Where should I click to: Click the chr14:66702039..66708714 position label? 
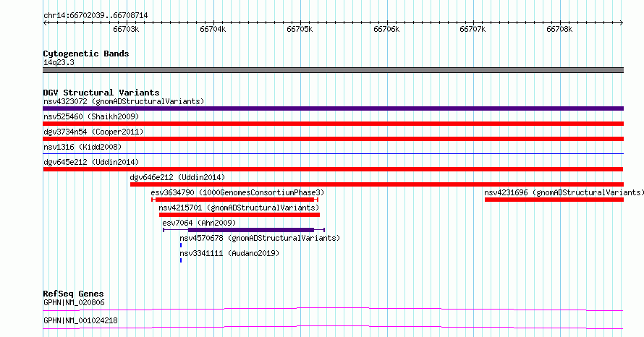click(96, 16)
